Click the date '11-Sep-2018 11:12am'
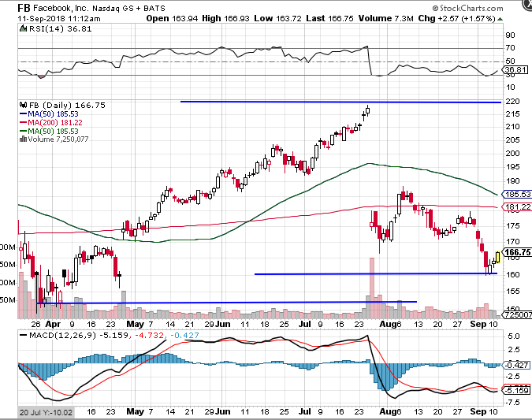Screen dimensions: 532x420 pos(59,19)
